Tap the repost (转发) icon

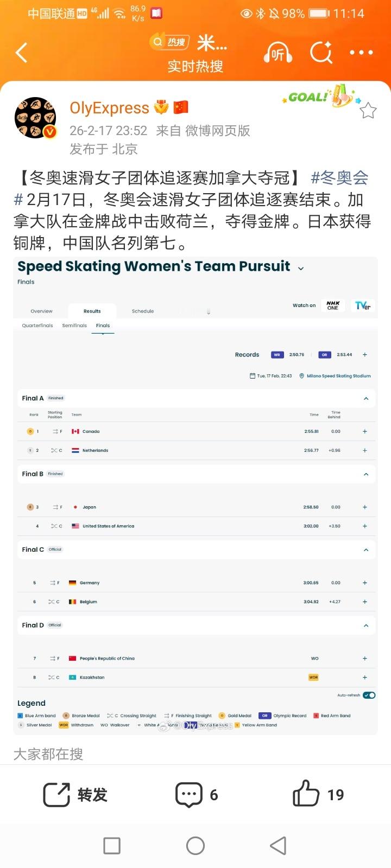[56, 795]
